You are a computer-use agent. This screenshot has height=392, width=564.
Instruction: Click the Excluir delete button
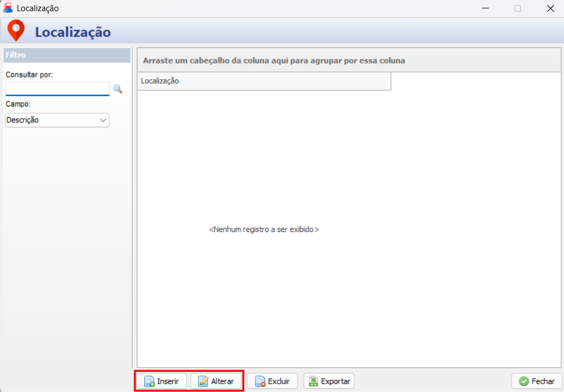(x=272, y=381)
